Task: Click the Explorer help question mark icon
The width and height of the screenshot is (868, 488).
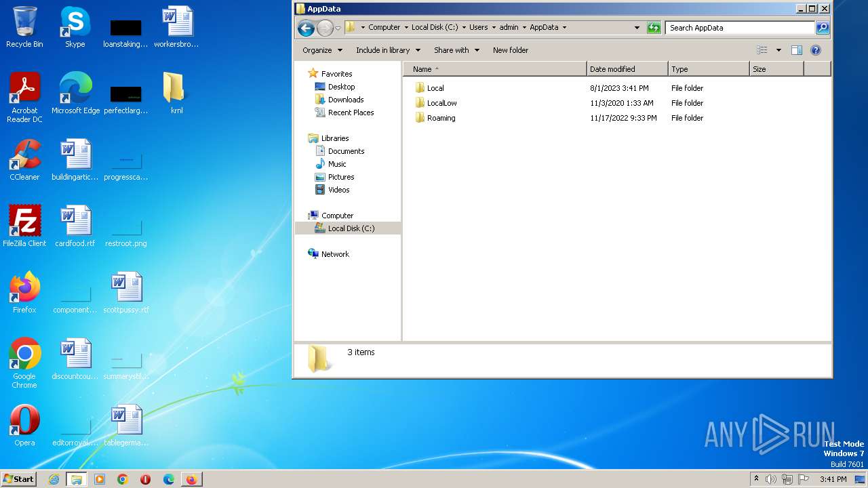Action: 816,50
